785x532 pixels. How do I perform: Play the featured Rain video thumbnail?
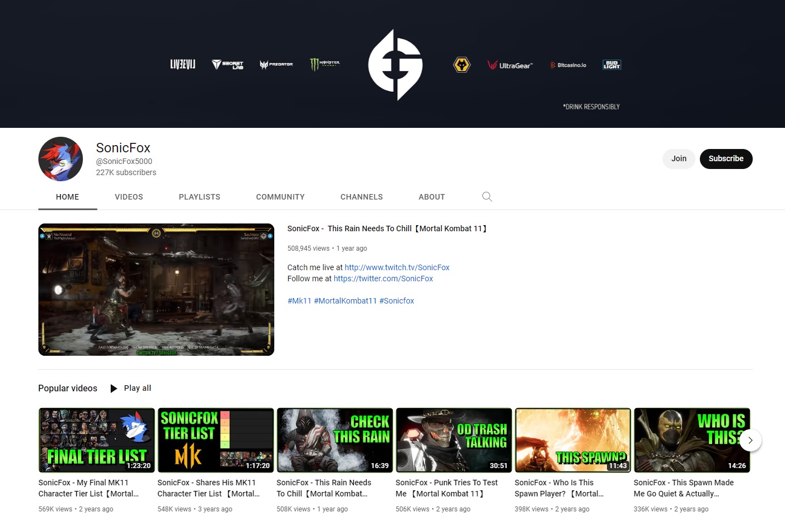156,289
